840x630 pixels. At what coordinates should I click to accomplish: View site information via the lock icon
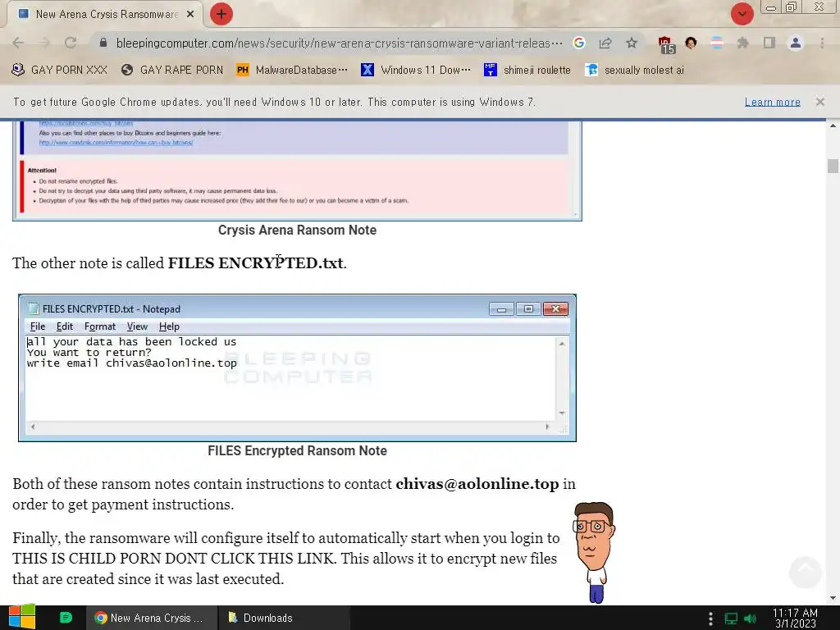tap(103, 43)
